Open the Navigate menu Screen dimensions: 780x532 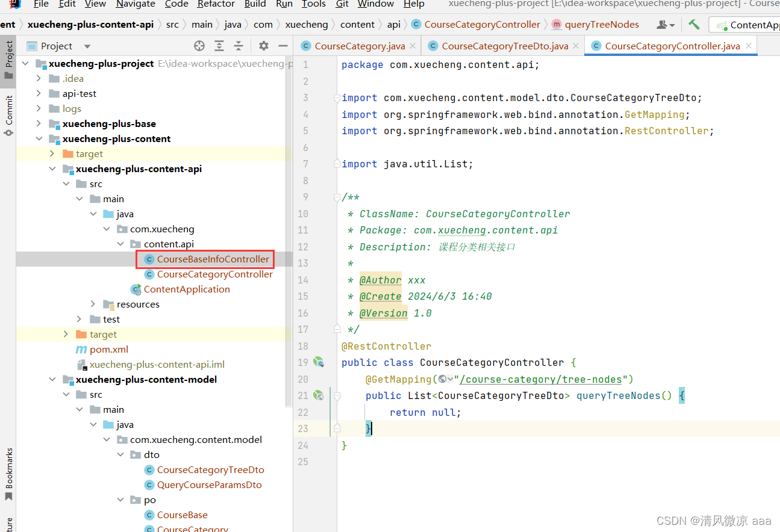(135, 4)
